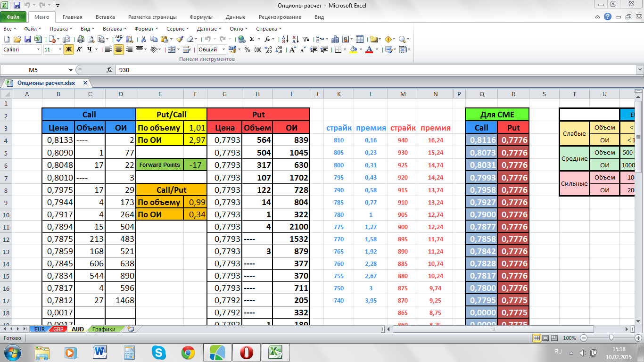The height and width of the screenshot is (362, 644).
Task: Toggle Underline Ч formatting button
Action: coord(90,49)
